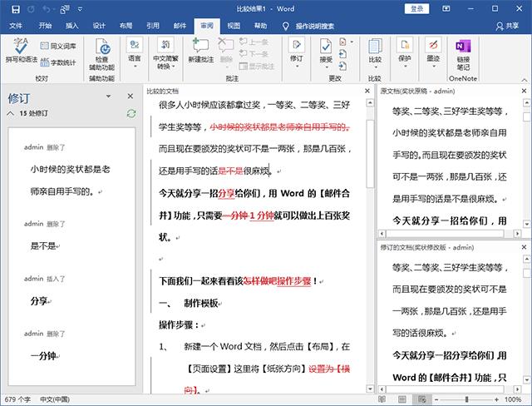532x406 pixels.
Task: Collapse the 15处修订 summary chevron
Action: coord(11,113)
